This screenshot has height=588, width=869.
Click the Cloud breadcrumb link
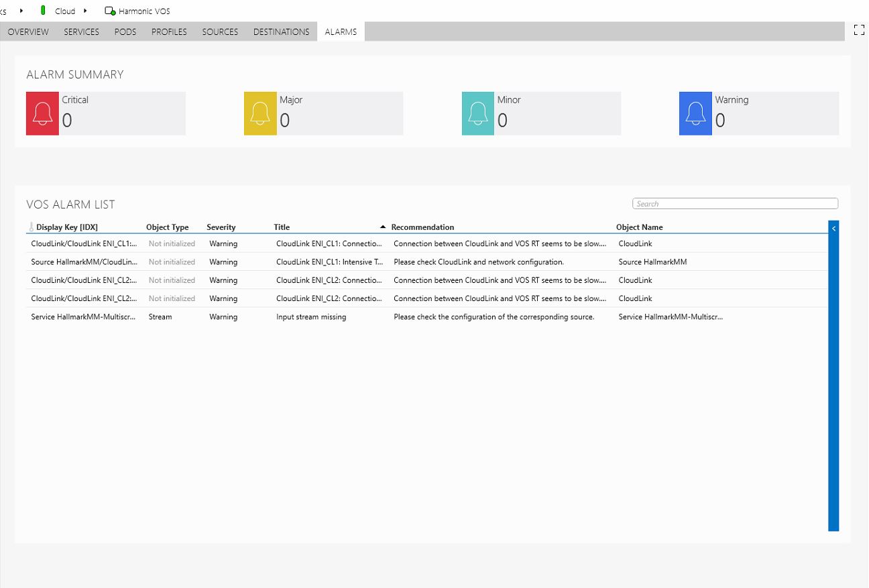pos(65,11)
